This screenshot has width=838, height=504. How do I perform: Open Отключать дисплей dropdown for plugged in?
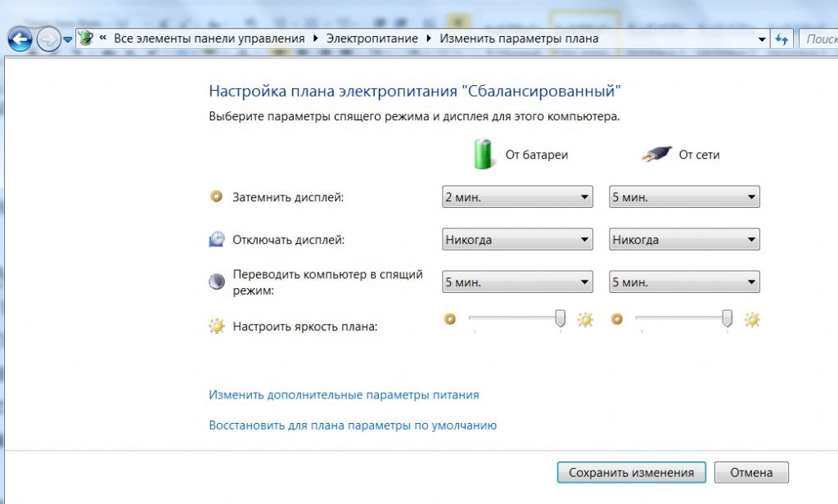[684, 240]
